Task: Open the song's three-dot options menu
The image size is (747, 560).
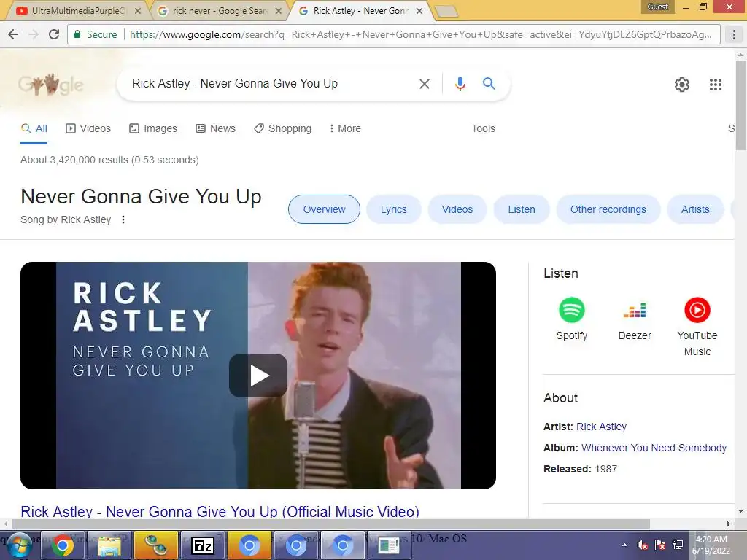Action: (123, 219)
